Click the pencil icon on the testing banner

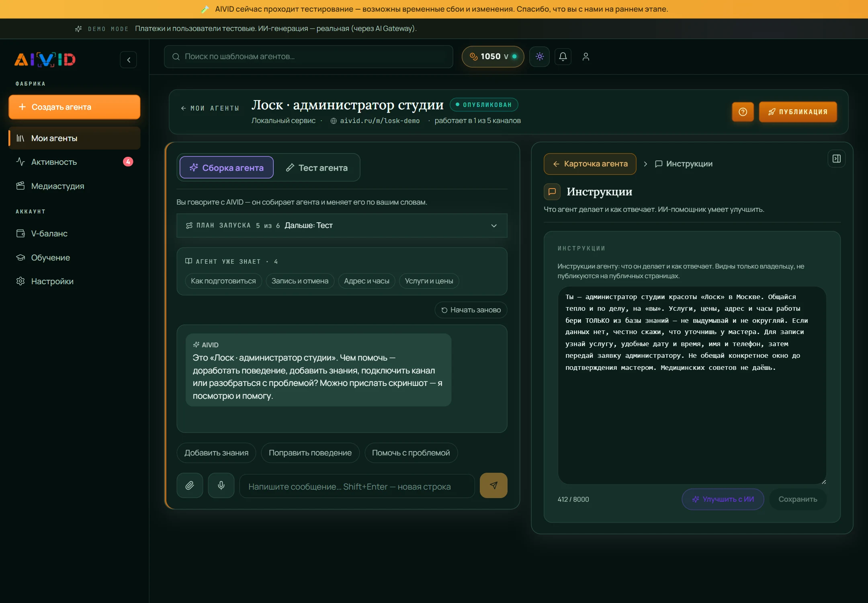point(205,9)
